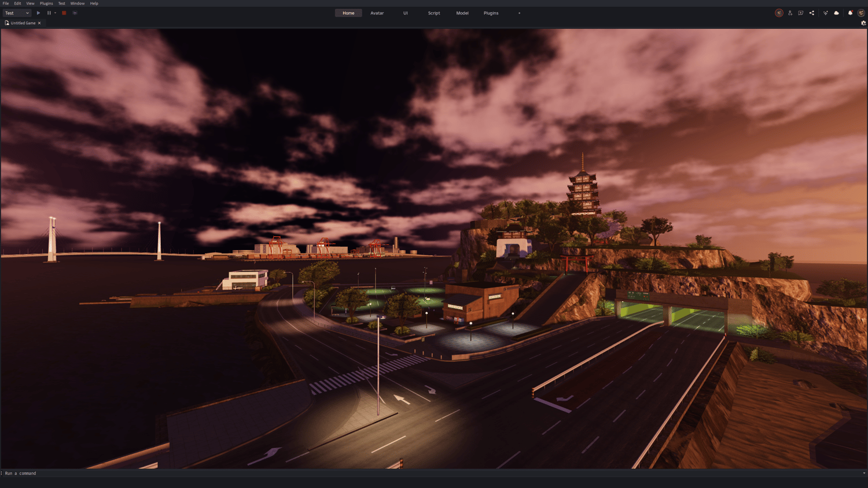Switch to the Plugins toolbar tab
Viewport: 868px width, 488px height.
[x=491, y=13]
